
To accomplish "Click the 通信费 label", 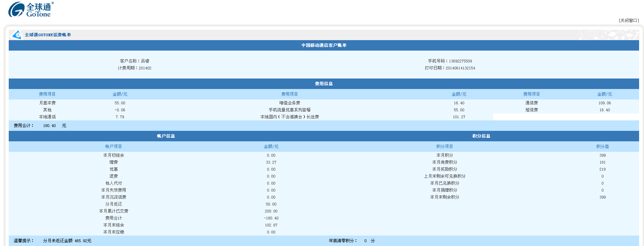I will point(532,103).
